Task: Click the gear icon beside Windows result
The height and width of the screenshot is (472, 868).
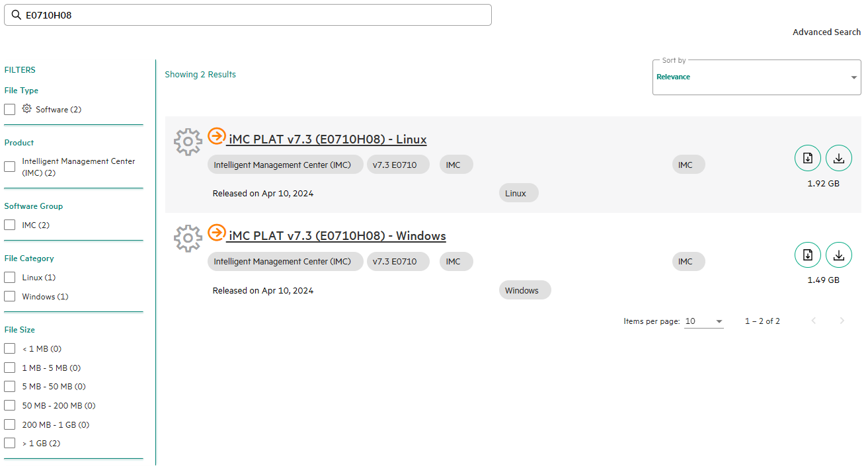Action: tap(188, 238)
